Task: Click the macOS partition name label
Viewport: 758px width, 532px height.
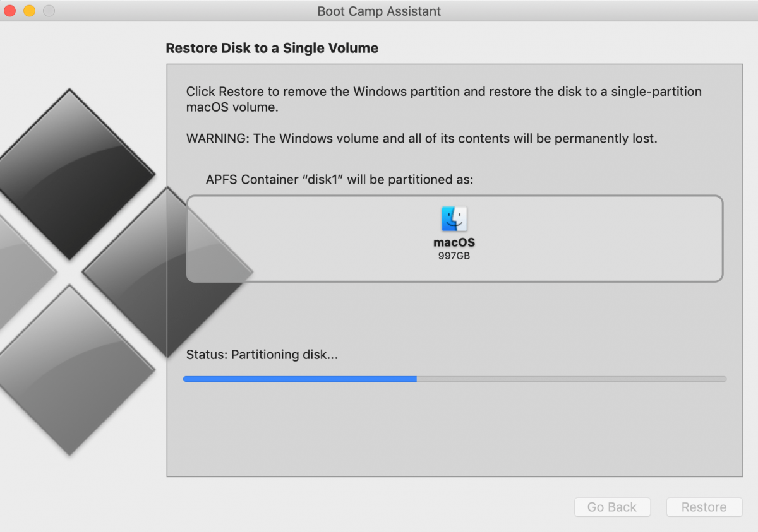Action: tap(454, 243)
